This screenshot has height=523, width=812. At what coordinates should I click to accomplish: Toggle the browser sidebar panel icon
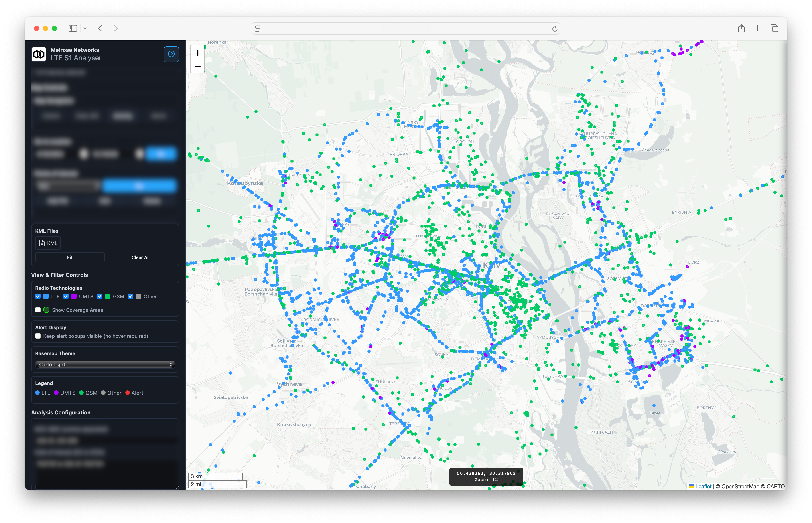73,28
